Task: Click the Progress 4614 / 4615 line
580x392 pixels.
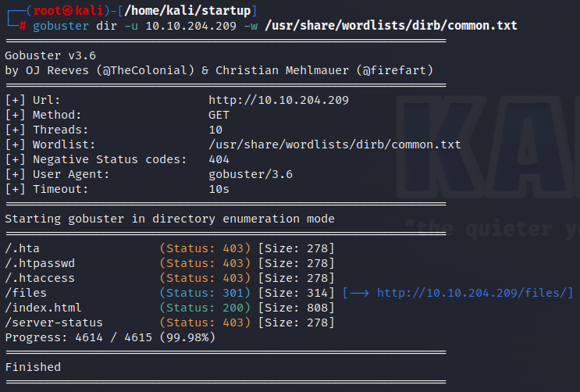Action: 109,337
